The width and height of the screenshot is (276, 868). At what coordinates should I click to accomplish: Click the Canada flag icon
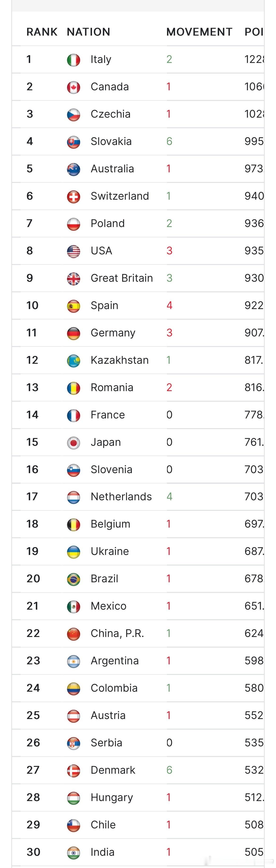coord(73,87)
